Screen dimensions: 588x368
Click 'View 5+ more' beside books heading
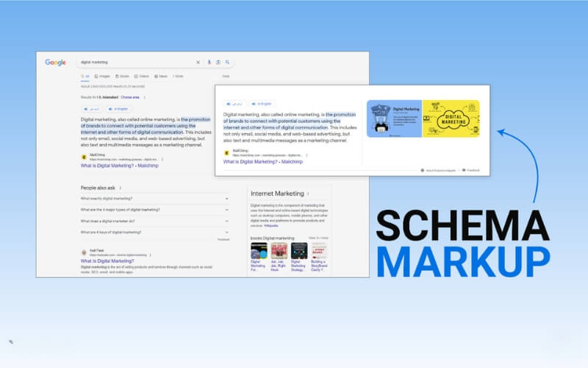click(318, 238)
